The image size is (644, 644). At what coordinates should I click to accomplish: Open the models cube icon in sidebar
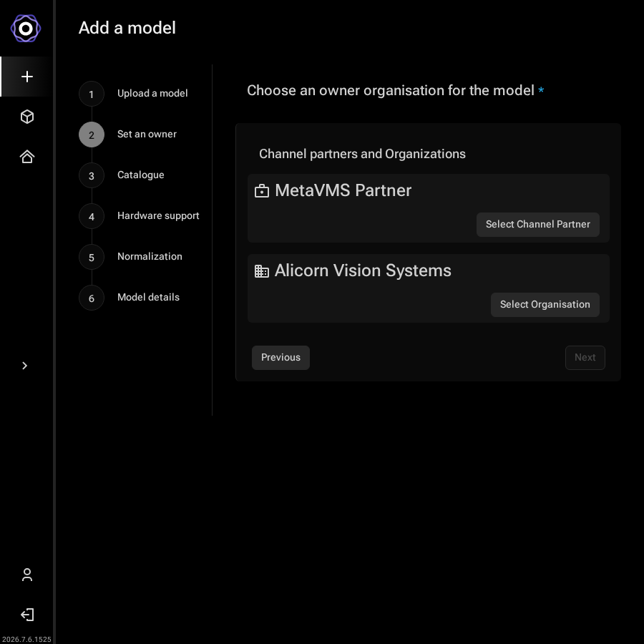point(27,117)
